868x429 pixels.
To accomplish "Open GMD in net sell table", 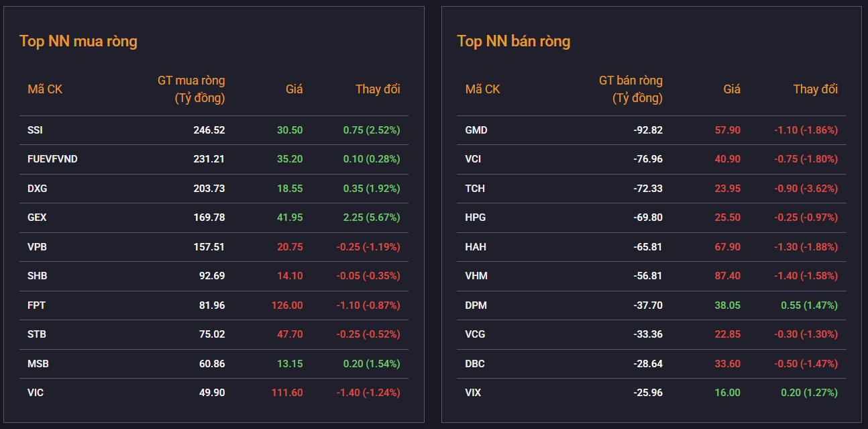I will [x=476, y=130].
